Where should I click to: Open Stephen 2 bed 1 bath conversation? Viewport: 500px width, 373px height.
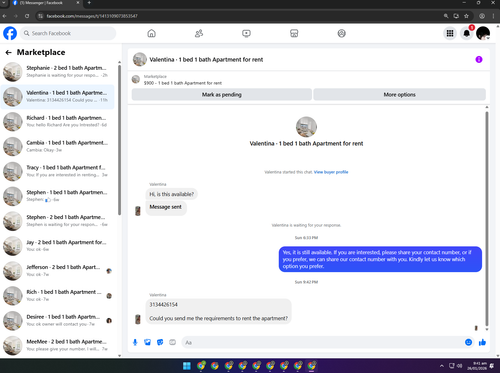(57, 221)
